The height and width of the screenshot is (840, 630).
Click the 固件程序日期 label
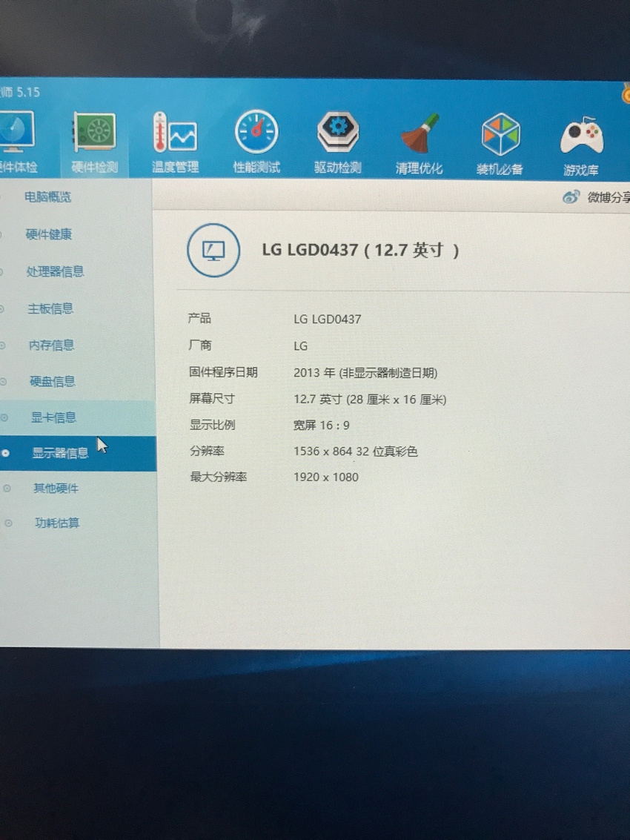[x=223, y=371]
